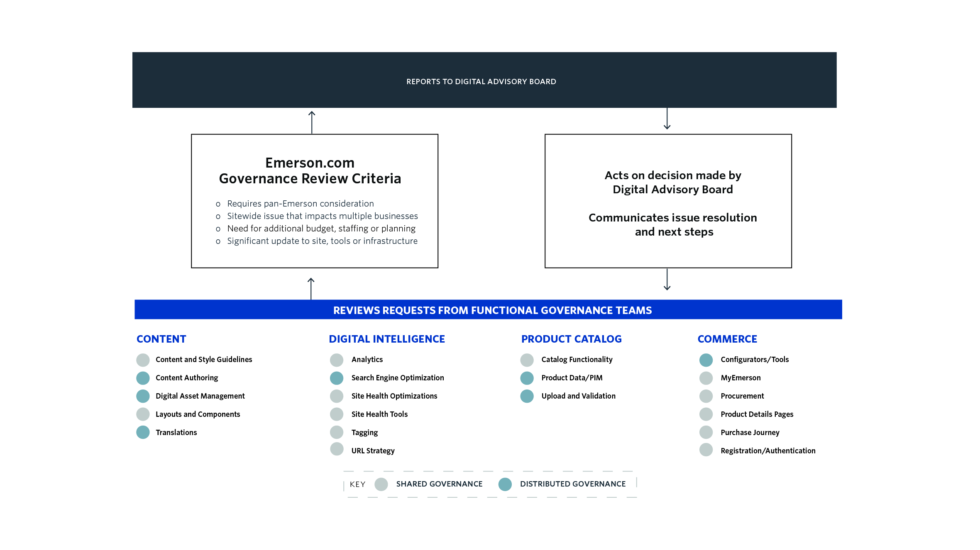This screenshot has height=550, width=980.
Task: Click the Site Health Tools label
Action: click(379, 414)
